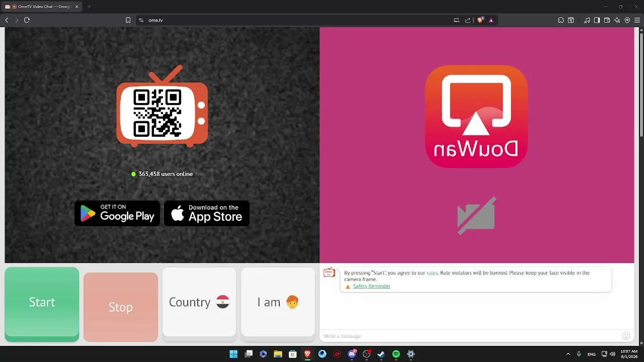644x362 pixels.
Task: Click the tray microphone icon
Action: (579, 354)
